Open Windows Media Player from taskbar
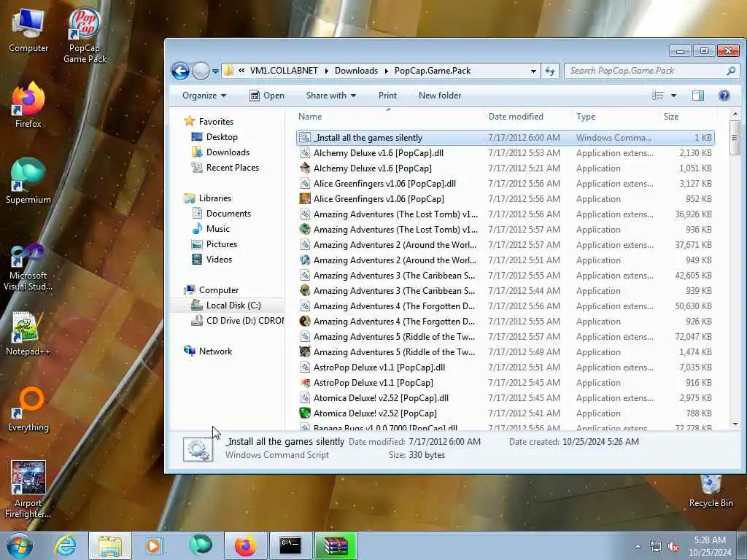Screen dimensions: 747x560 [x=153, y=545]
